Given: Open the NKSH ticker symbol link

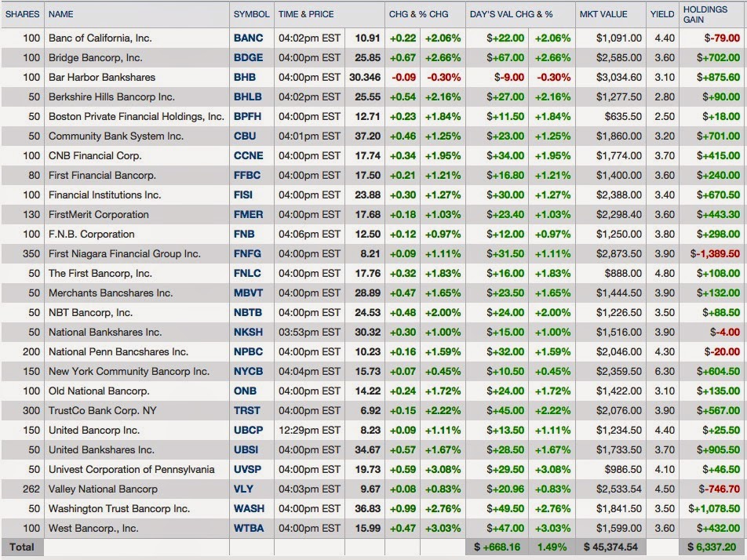Looking at the screenshot, I should 248,332.
